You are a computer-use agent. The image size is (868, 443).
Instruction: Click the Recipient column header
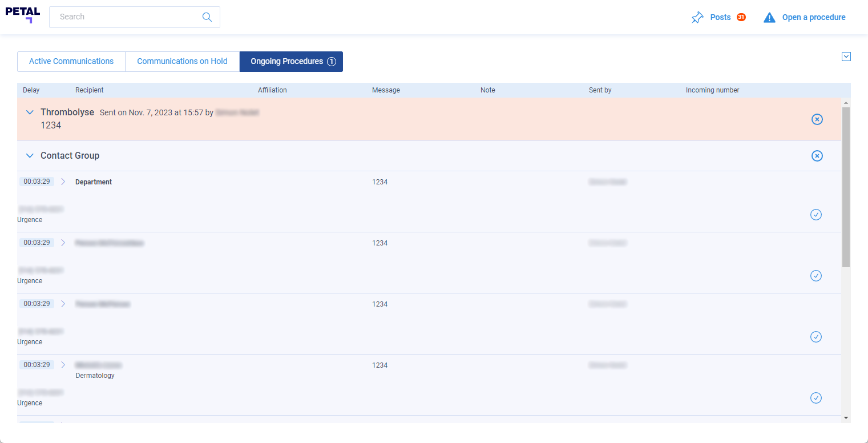pos(90,90)
